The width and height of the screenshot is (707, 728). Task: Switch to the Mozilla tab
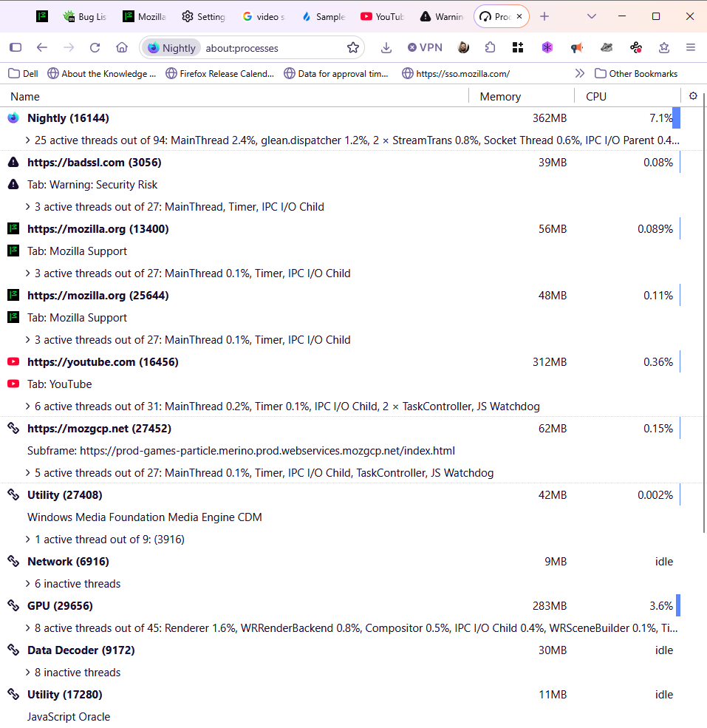pos(144,17)
